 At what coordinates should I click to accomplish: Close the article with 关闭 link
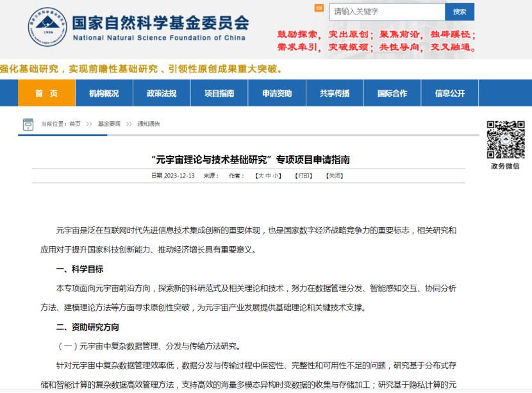coord(335,176)
